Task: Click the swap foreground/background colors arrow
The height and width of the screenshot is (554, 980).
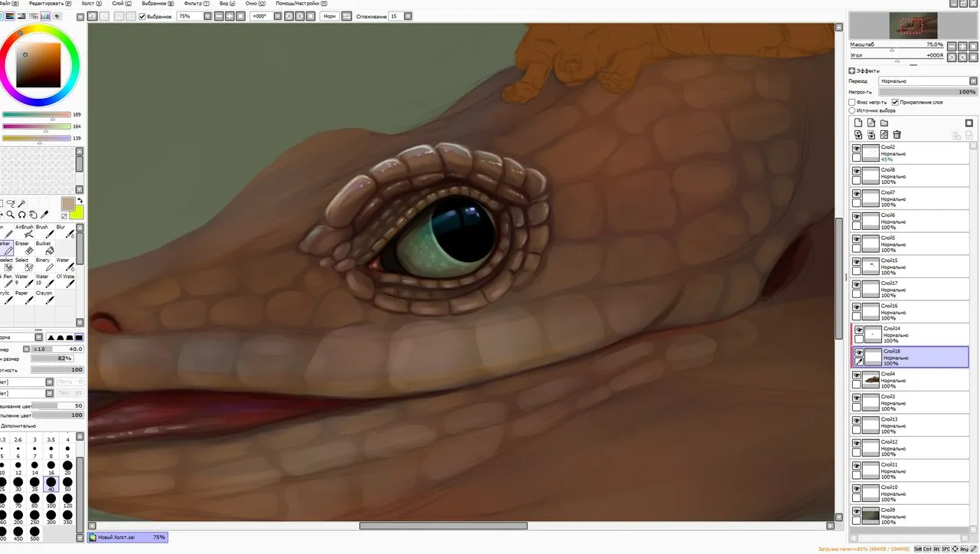Action: click(x=79, y=201)
